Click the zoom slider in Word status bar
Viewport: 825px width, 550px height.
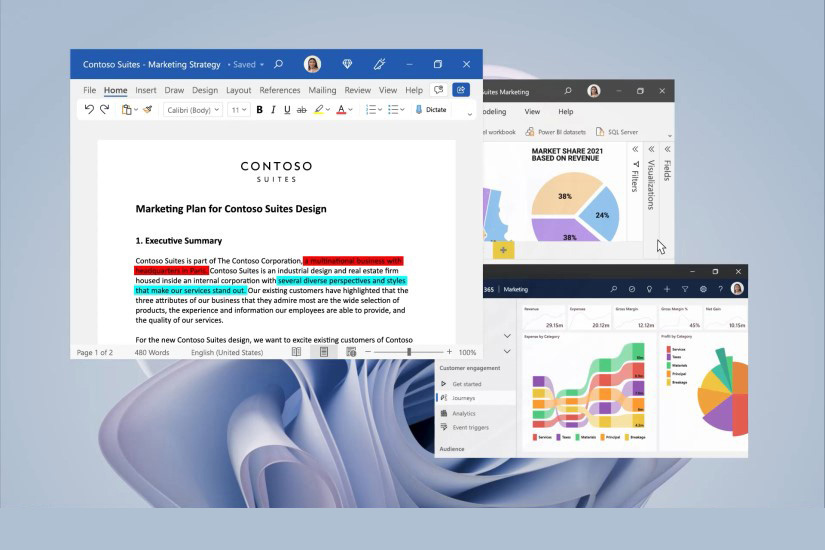(x=409, y=352)
